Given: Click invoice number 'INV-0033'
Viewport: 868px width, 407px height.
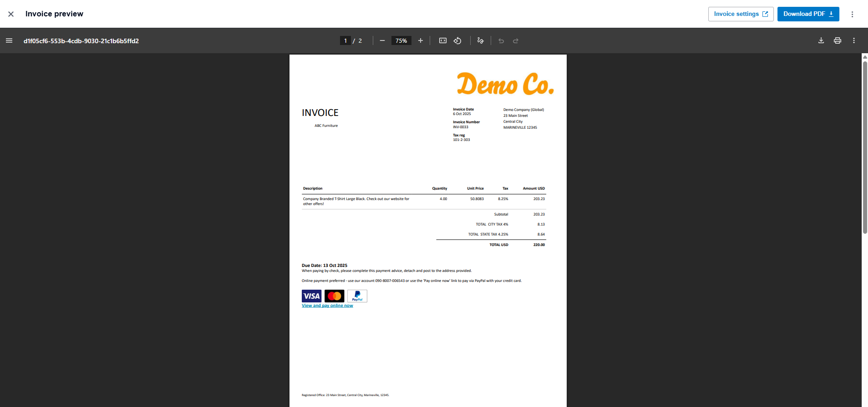Looking at the screenshot, I should tap(461, 127).
